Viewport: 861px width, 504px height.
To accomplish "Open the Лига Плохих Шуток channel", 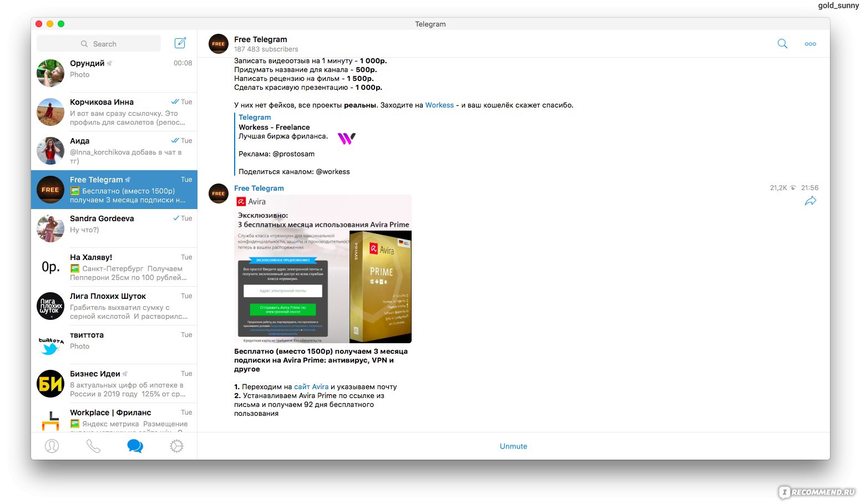I will click(x=114, y=306).
